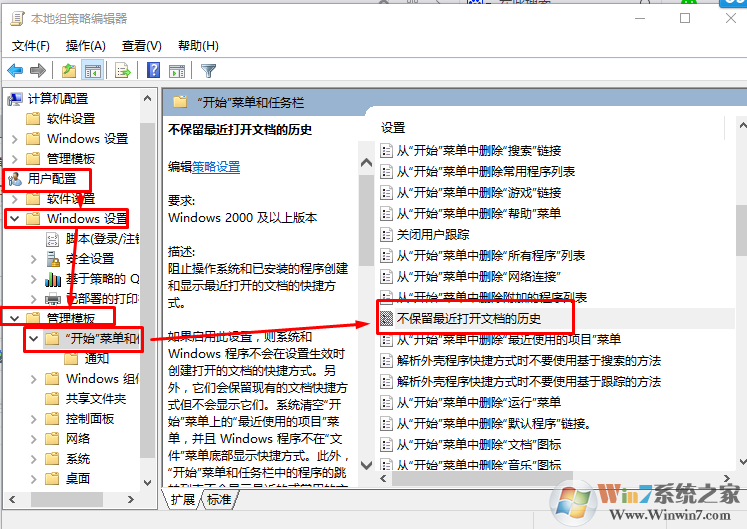Screen dimensions: 747x529
Task: Click description pane scroll up arrow
Action: point(366,163)
